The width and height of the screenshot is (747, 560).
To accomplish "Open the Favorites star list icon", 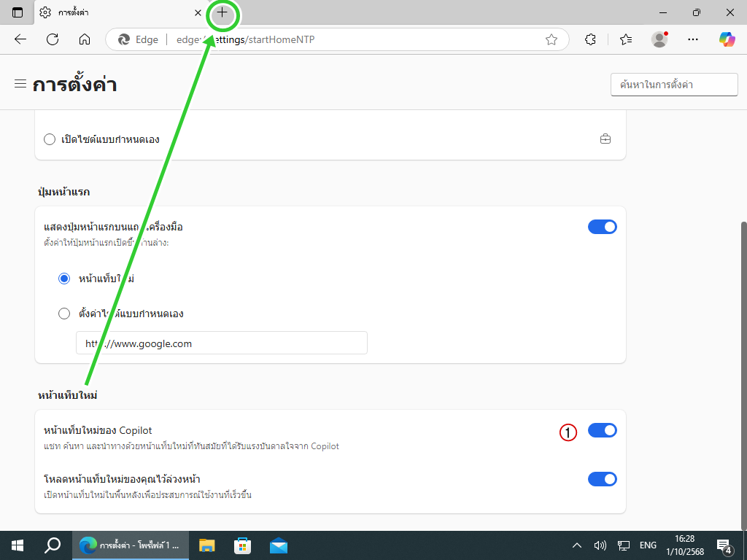I will (x=625, y=39).
